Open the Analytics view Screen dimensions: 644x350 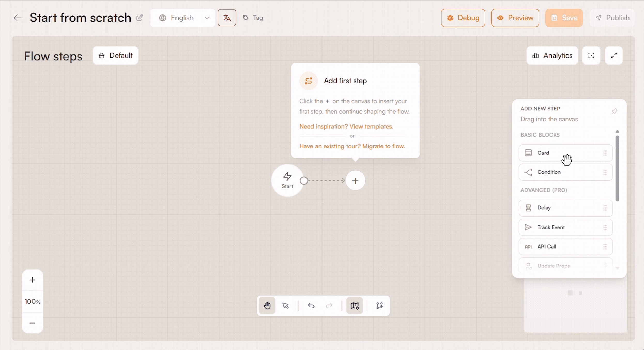[x=552, y=55]
